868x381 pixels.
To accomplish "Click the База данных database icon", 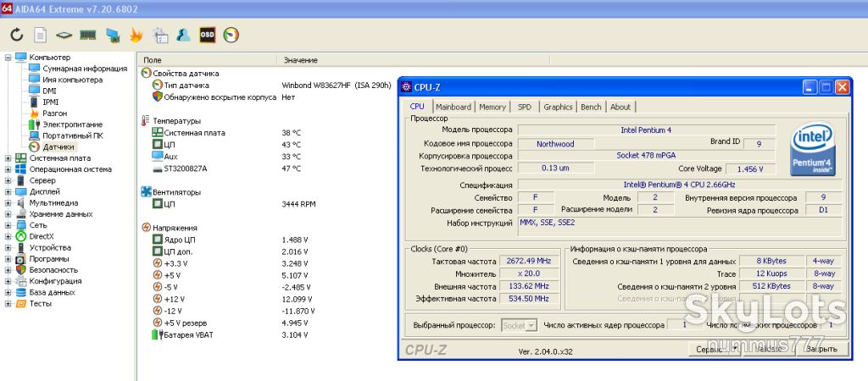I will coord(21,292).
